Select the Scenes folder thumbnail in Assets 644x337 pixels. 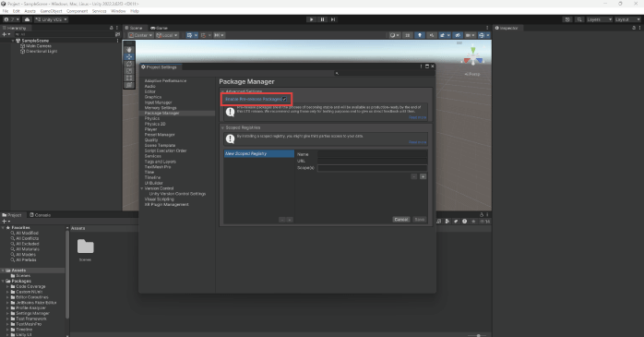click(x=86, y=247)
